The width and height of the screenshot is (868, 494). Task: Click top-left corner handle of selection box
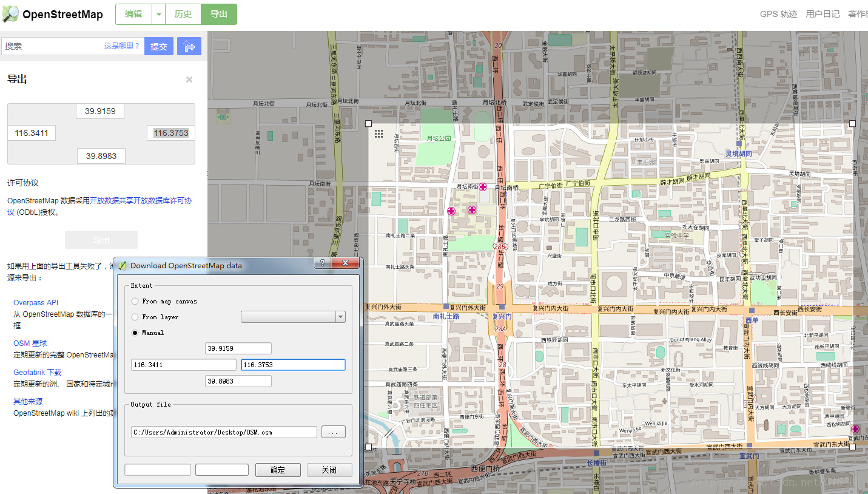[368, 123]
